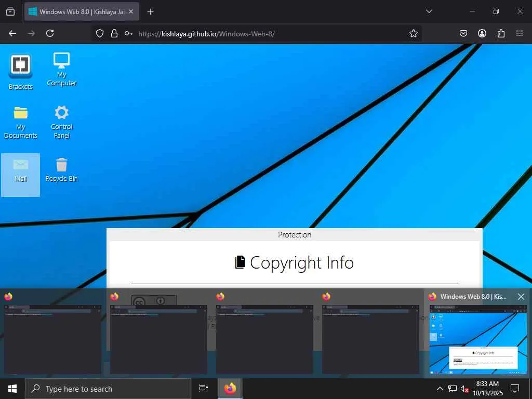Viewport: 532px width, 399px height.
Task: Switch to first Firefox window thumbnail
Action: point(52,339)
